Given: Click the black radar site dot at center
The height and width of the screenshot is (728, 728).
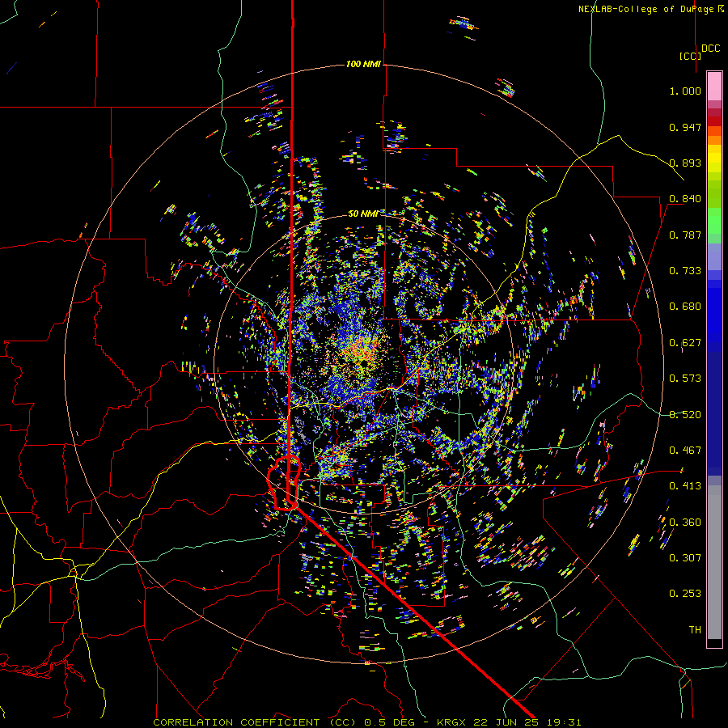Looking at the screenshot, I should tap(363, 363).
